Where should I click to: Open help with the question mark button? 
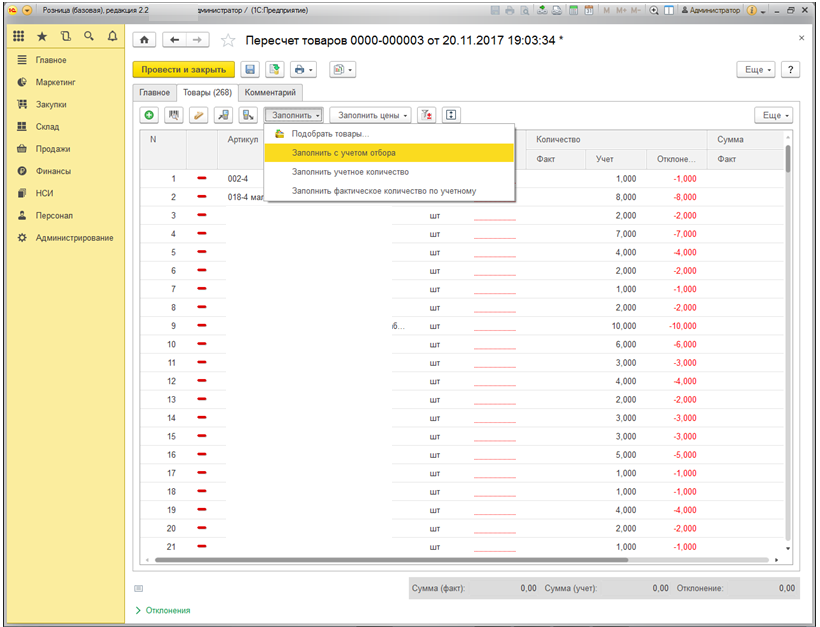tap(790, 70)
